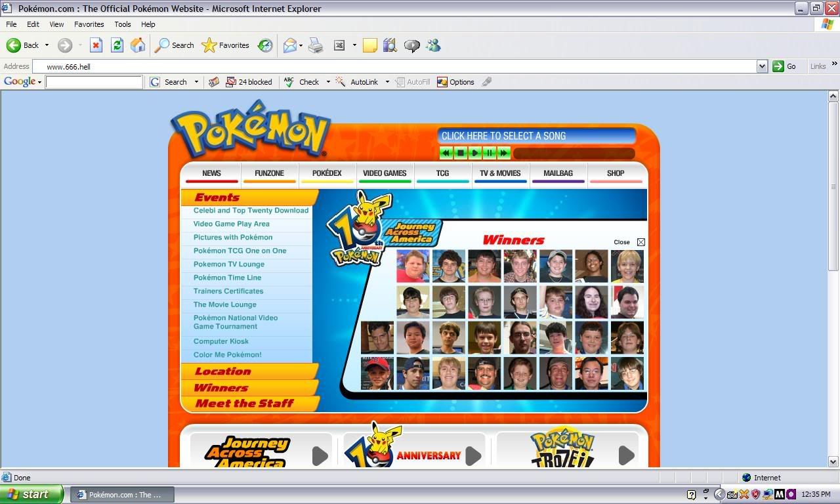Open the Color Me Pokémon! link
This screenshot has height=504, width=840.
[x=227, y=355]
